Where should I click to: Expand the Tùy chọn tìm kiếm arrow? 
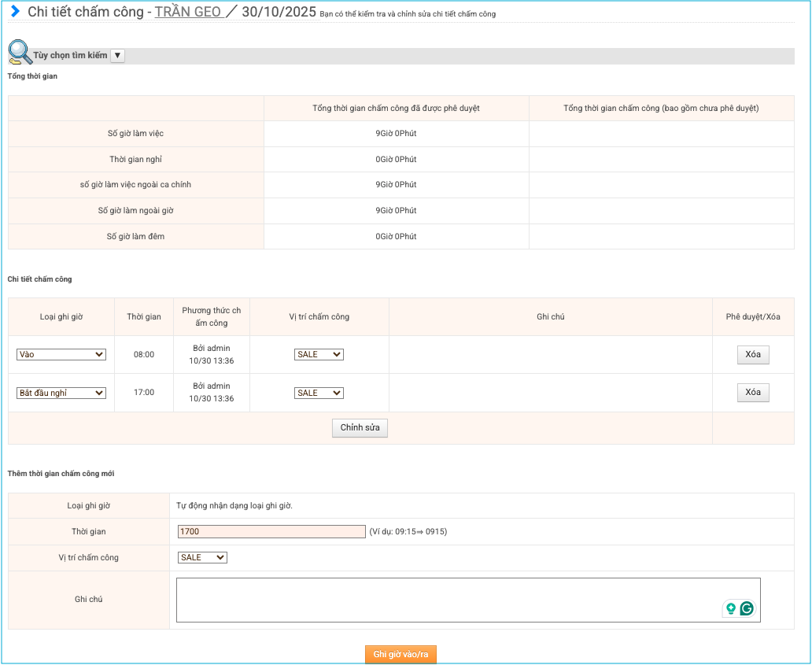click(x=117, y=56)
